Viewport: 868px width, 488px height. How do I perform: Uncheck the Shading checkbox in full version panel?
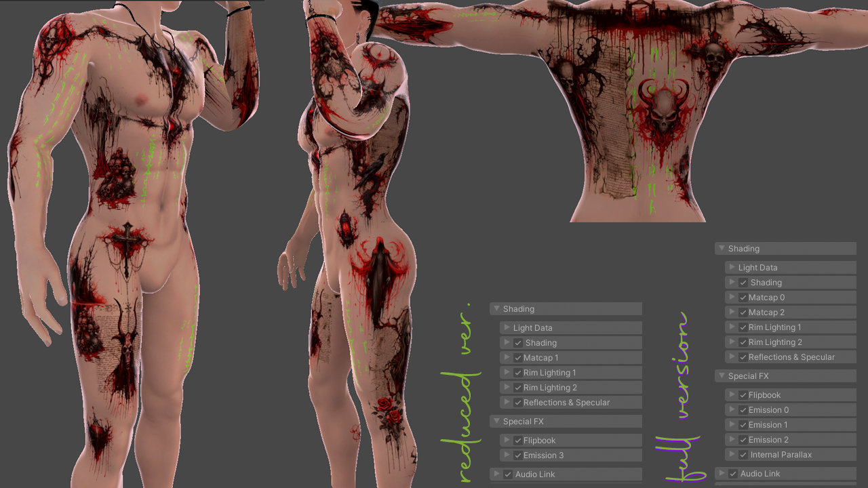coord(743,283)
